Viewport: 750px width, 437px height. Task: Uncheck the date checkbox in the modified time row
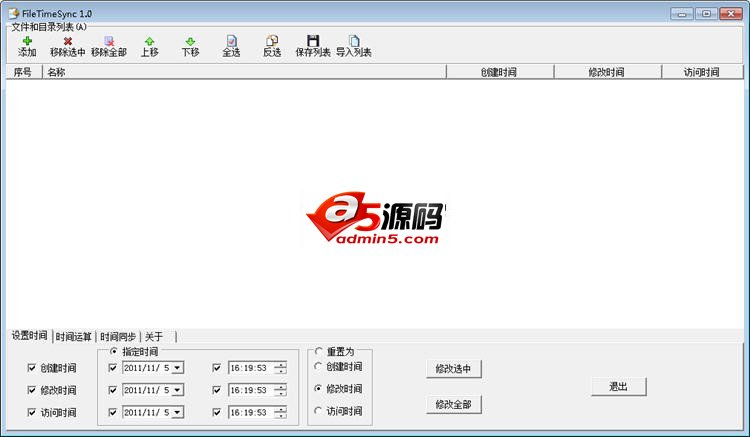[113, 390]
